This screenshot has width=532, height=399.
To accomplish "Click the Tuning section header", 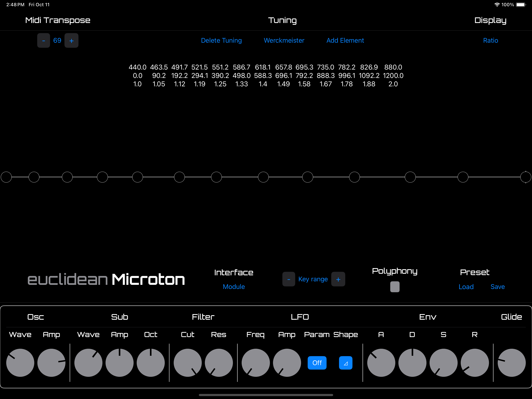I will tap(283, 20).
